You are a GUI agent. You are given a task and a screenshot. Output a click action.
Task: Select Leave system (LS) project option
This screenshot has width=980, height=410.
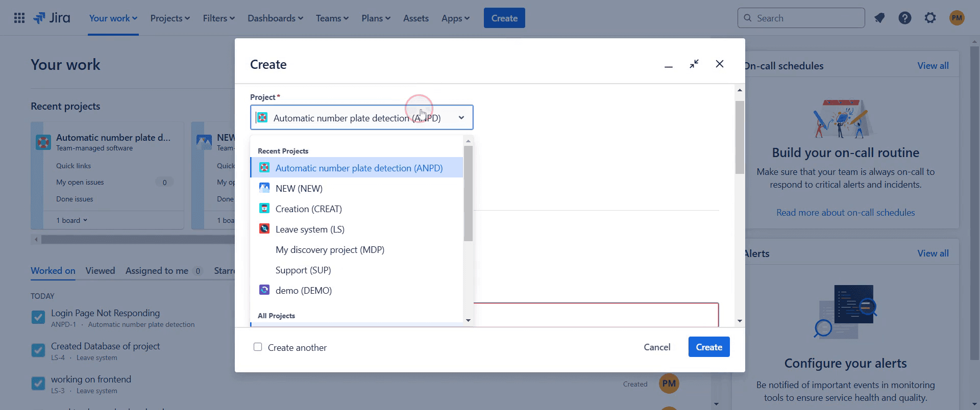[357, 229]
